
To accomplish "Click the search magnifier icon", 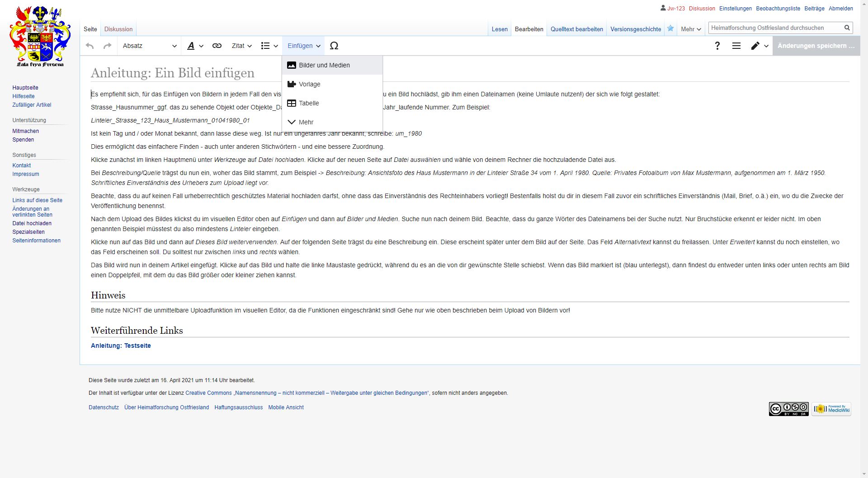I will tap(847, 28).
